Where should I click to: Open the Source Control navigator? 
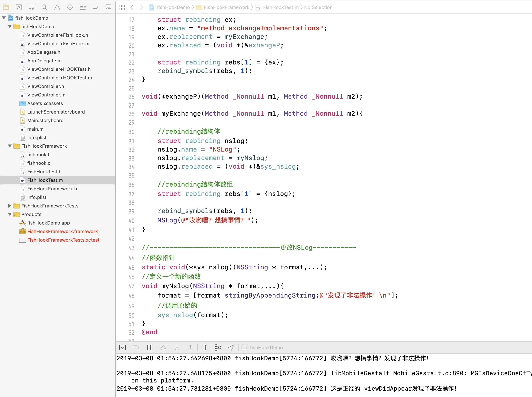19,7
